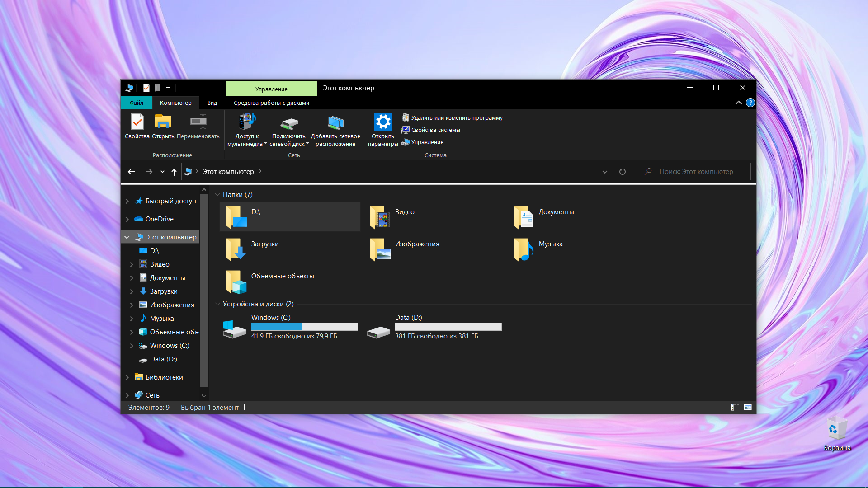This screenshot has width=868, height=488.
Task: Click the search field Поиск: Этот компьютер
Action: (696, 172)
